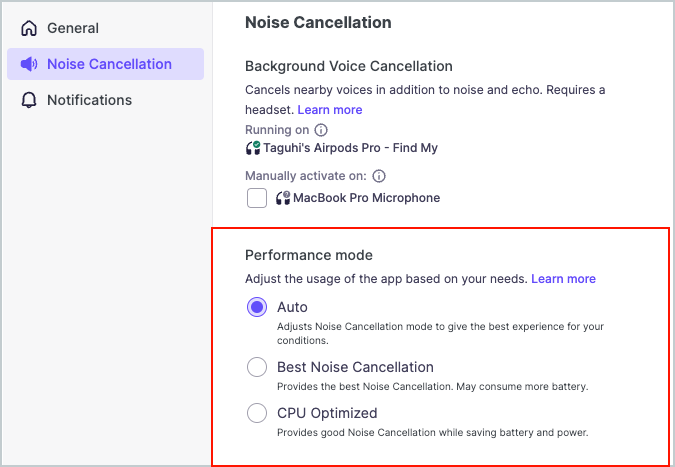The width and height of the screenshot is (675, 467).
Task: Open the General settings tab
Action: 73,28
